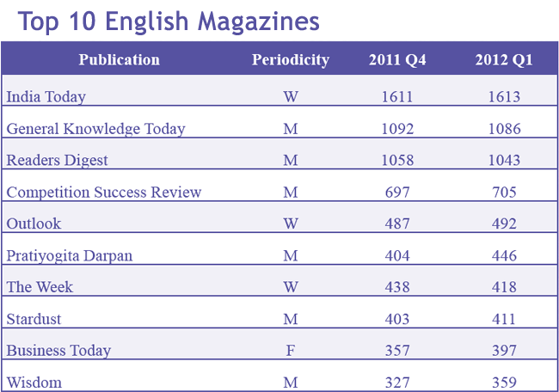
Task: Select value '1611' for India Today
Action: point(397,97)
